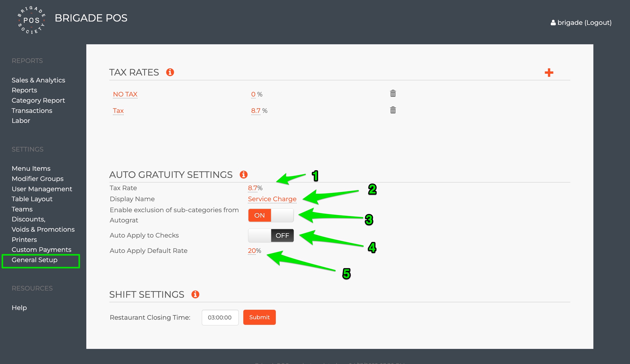Click the Restaurant Closing Time field
Viewport: 630px width, 364px height.
220,317
